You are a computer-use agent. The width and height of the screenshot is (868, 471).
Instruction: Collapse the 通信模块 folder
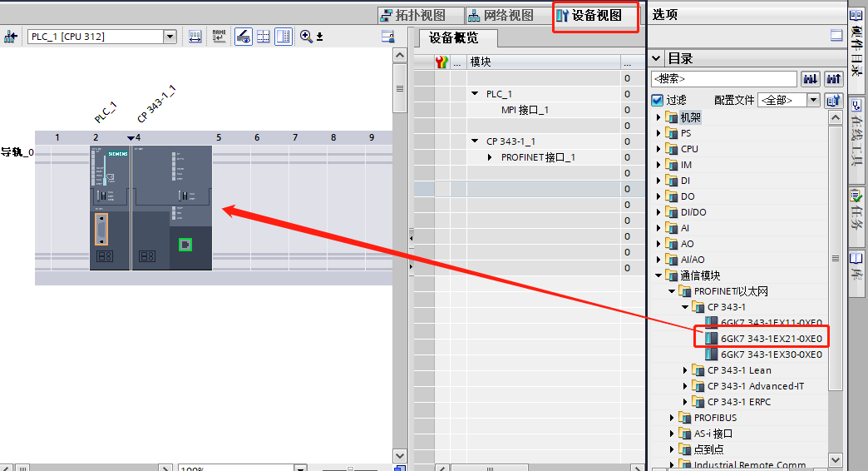coord(658,275)
